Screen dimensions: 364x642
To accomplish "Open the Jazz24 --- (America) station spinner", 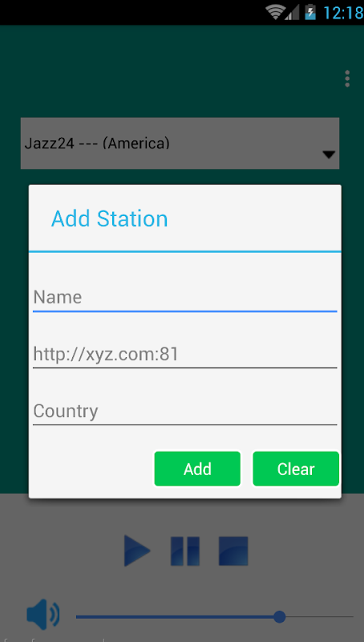I will pos(180,144).
